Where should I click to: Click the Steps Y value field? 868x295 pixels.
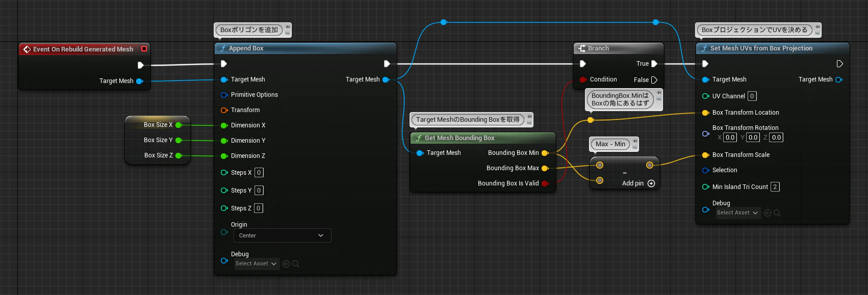point(259,191)
